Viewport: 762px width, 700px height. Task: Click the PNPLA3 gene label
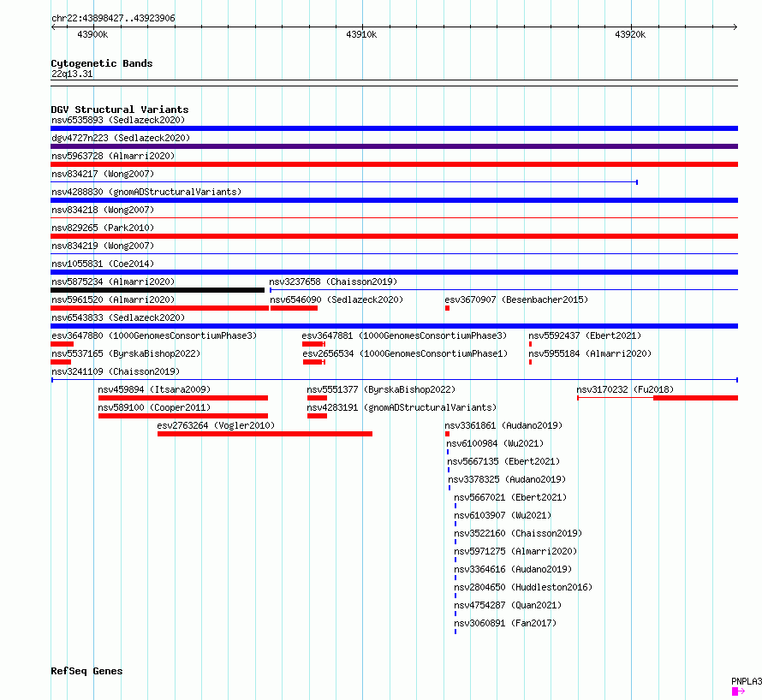(x=747, y=681)
